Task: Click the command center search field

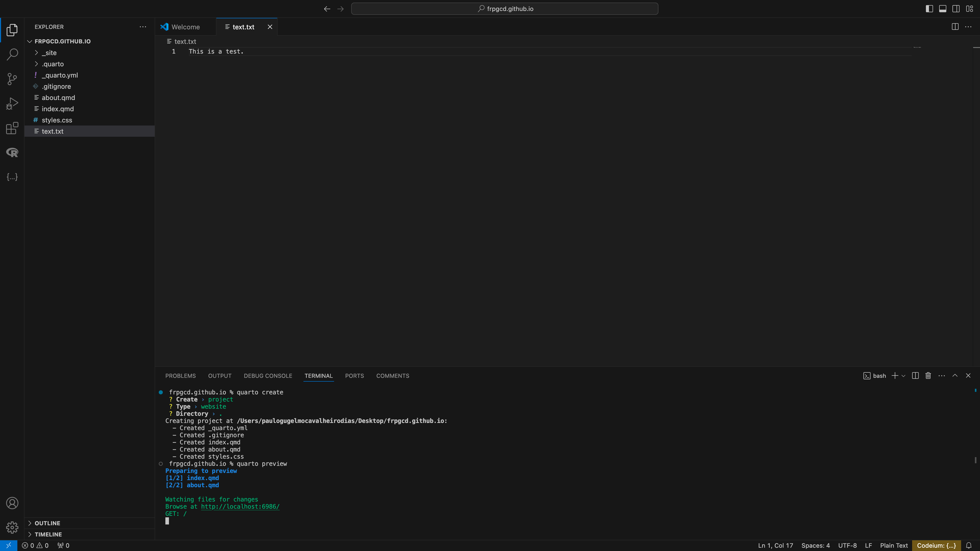Action: point(505,9)
